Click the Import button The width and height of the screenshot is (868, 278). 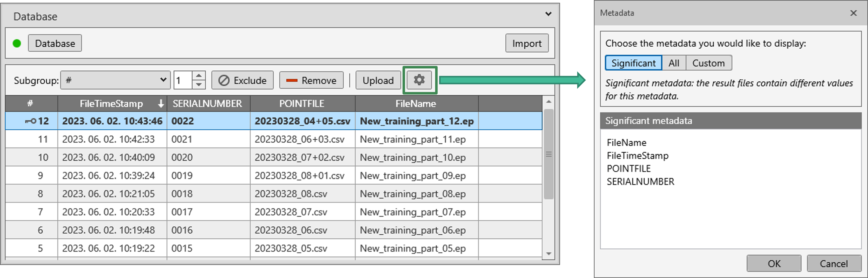tap(527, 43)
